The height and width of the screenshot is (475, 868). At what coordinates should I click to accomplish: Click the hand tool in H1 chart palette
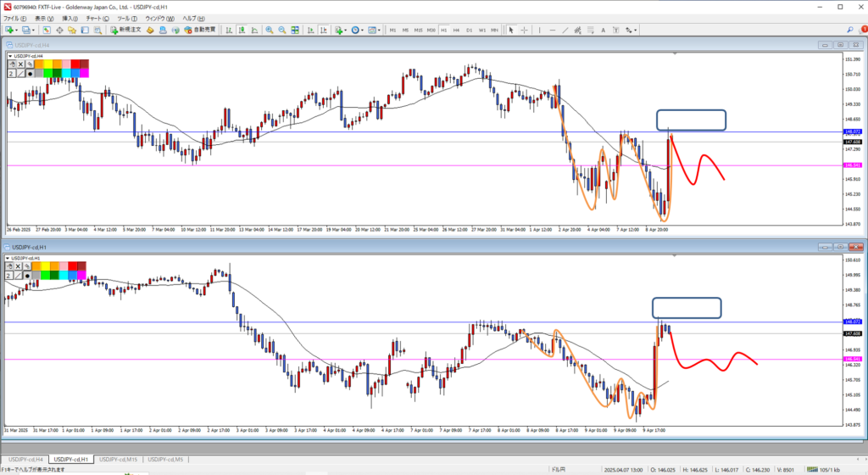pyautogui.click(x=9, y=266)
